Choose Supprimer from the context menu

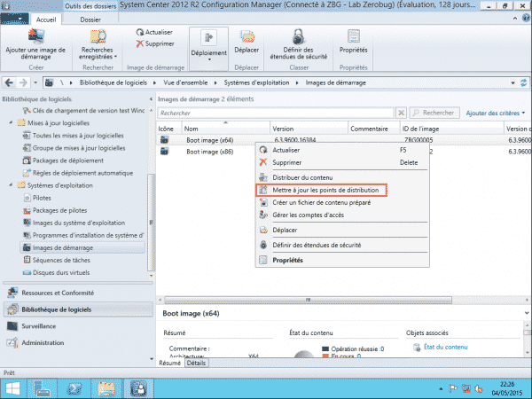click(x=342, y=162)
